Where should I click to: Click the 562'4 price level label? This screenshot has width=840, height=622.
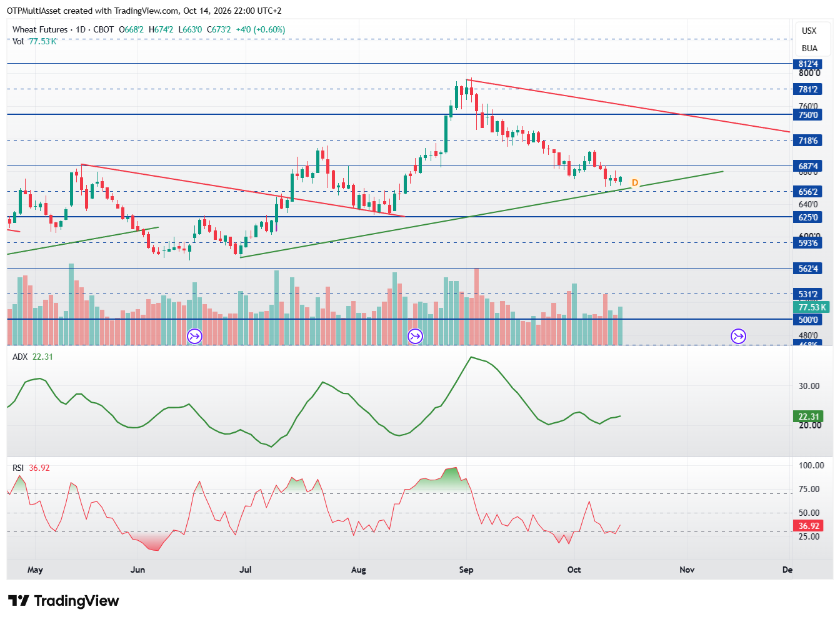[807, 269]
